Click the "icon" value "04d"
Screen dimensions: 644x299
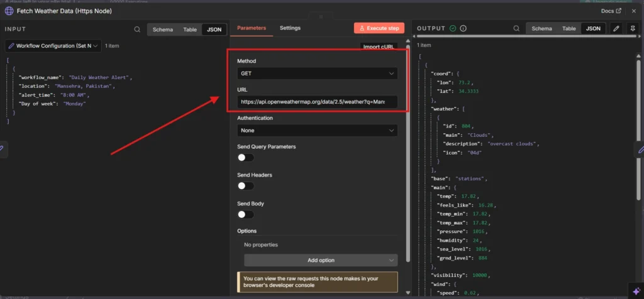click(x=473, y=153)
